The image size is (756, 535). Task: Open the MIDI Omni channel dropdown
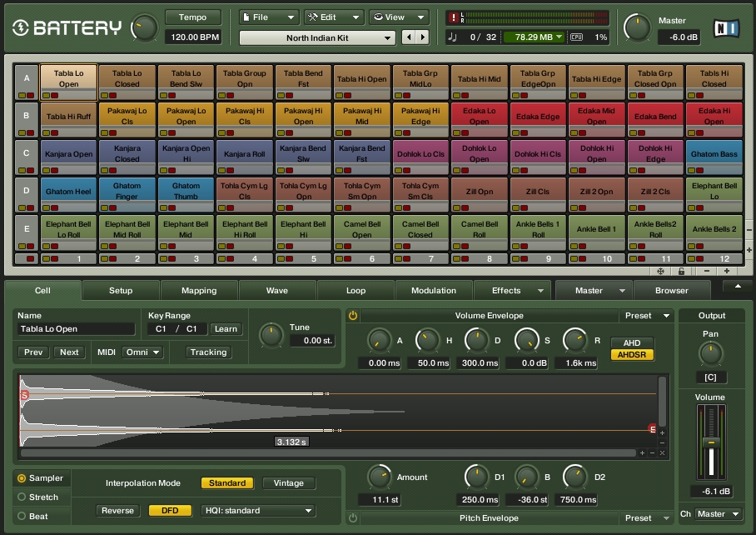[x=142, y=352]
